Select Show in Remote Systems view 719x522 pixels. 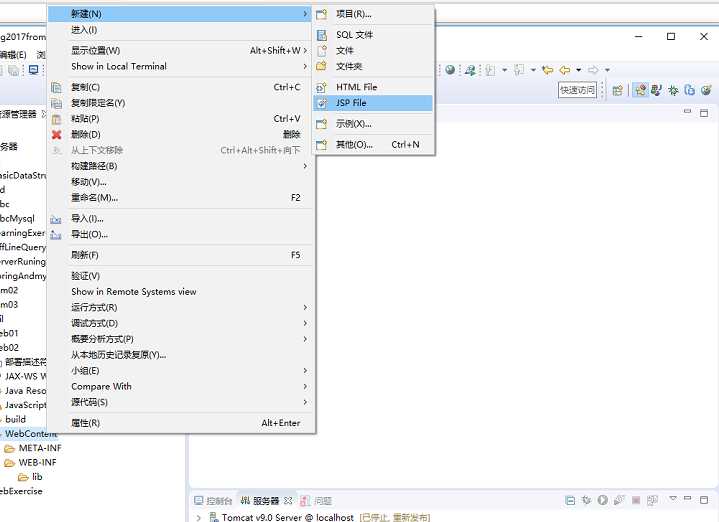(181, 292)
